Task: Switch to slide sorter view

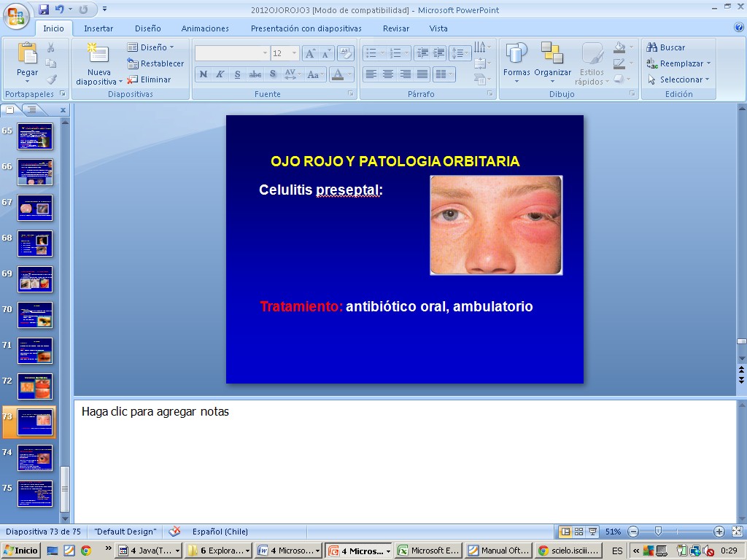Action: (x=578, y=532)
